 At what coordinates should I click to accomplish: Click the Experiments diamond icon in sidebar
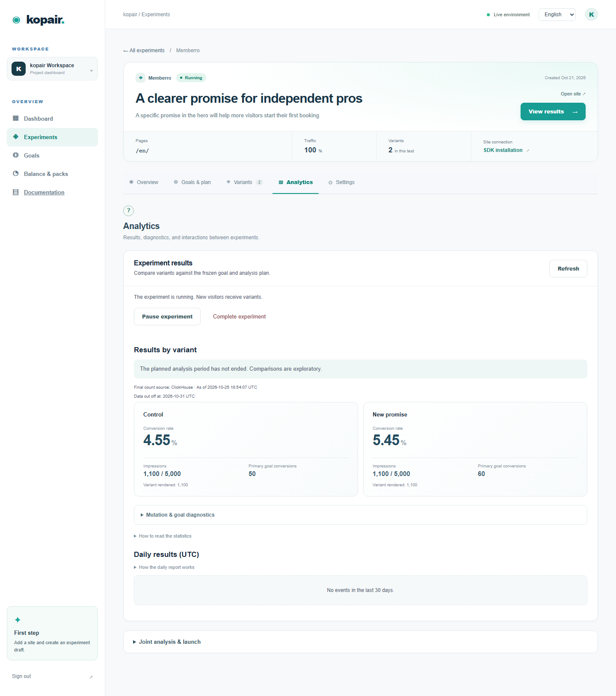click(x=16, y=137)
